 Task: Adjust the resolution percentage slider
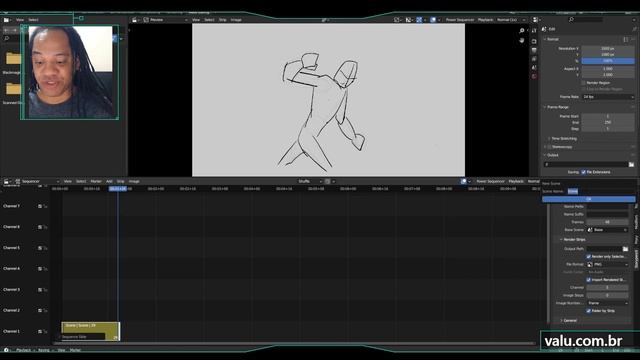(x=608, y=61)
